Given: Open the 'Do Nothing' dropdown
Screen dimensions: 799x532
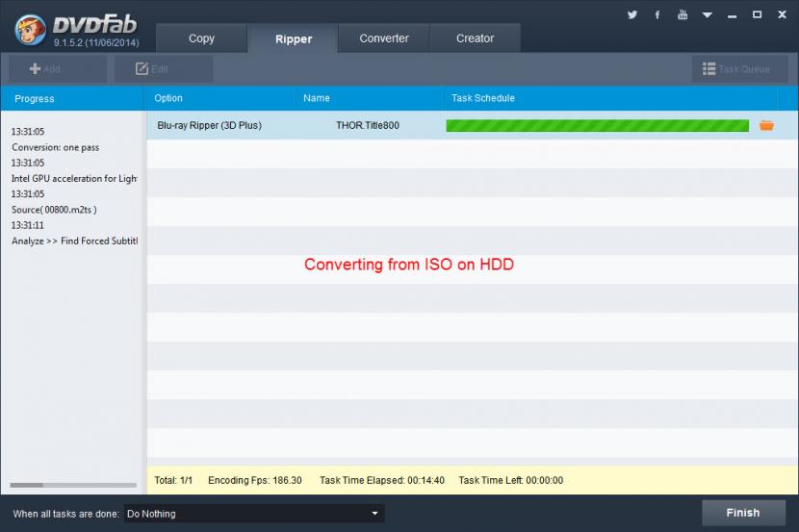Looking at the screenshot, I should point(254,514).
